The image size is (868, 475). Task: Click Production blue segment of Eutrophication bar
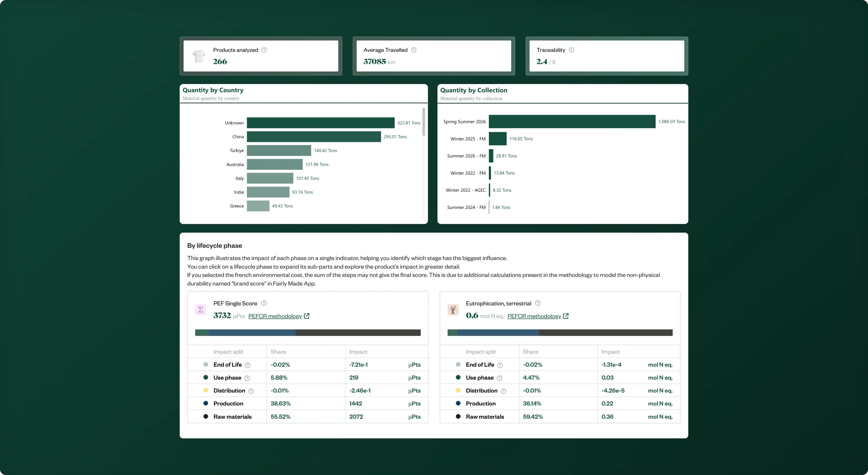tap(498, 333)
